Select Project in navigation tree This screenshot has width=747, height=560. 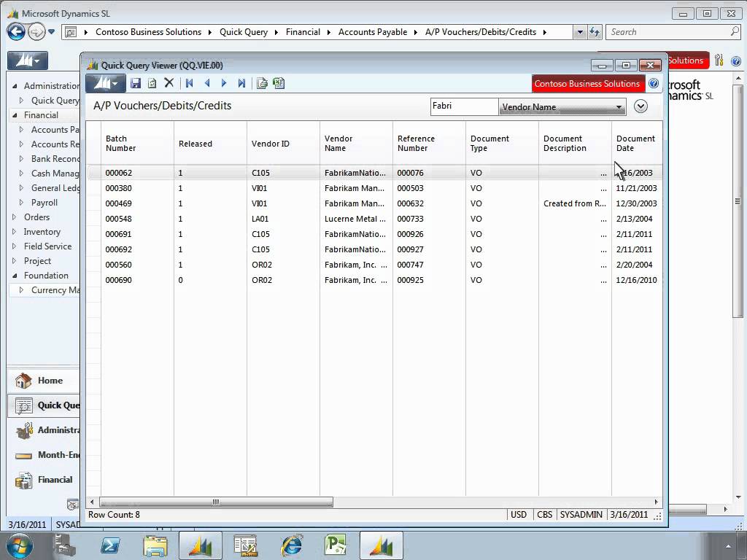pyautogui.click(x=38, y=261)
